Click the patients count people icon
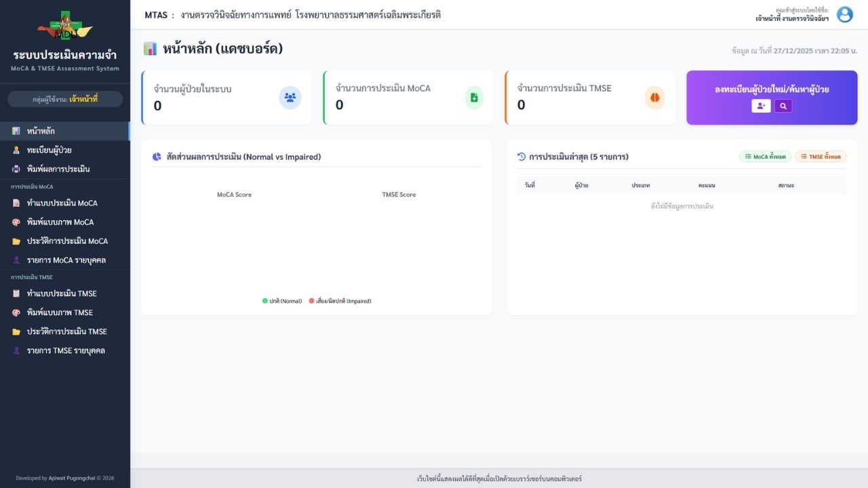The width and height of the screenshot is (868, 488). (x=290, y=98)
